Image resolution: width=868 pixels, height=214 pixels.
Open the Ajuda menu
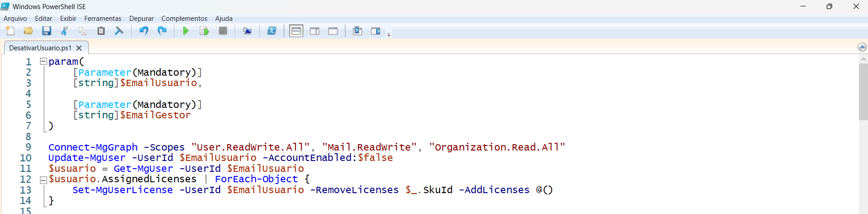click(224, 19)
